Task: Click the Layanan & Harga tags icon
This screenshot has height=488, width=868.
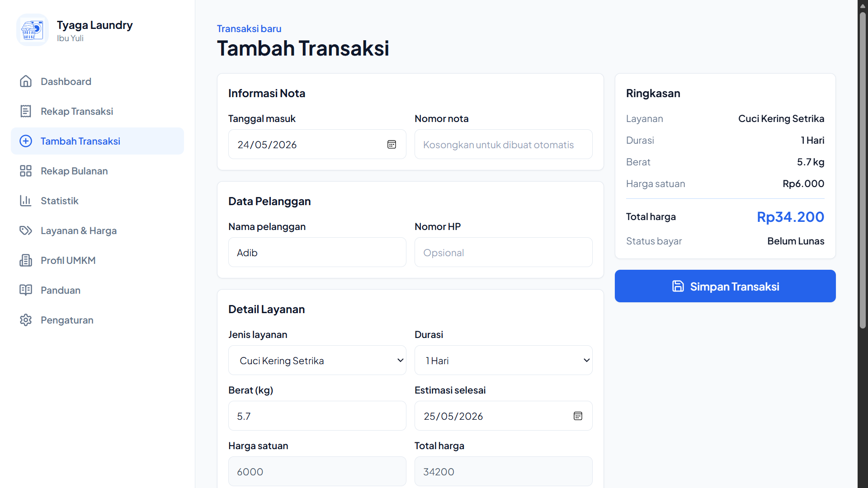Action: click(x=26, y=230)
